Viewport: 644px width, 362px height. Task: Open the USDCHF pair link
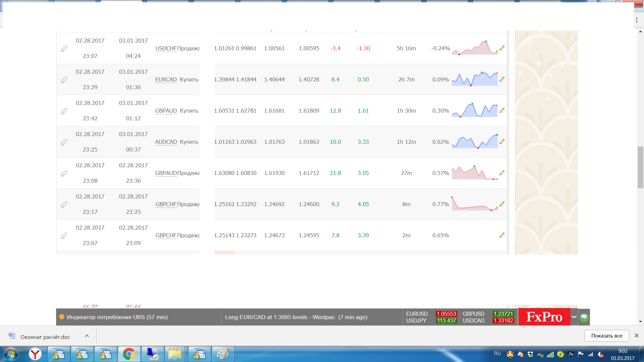166,48
